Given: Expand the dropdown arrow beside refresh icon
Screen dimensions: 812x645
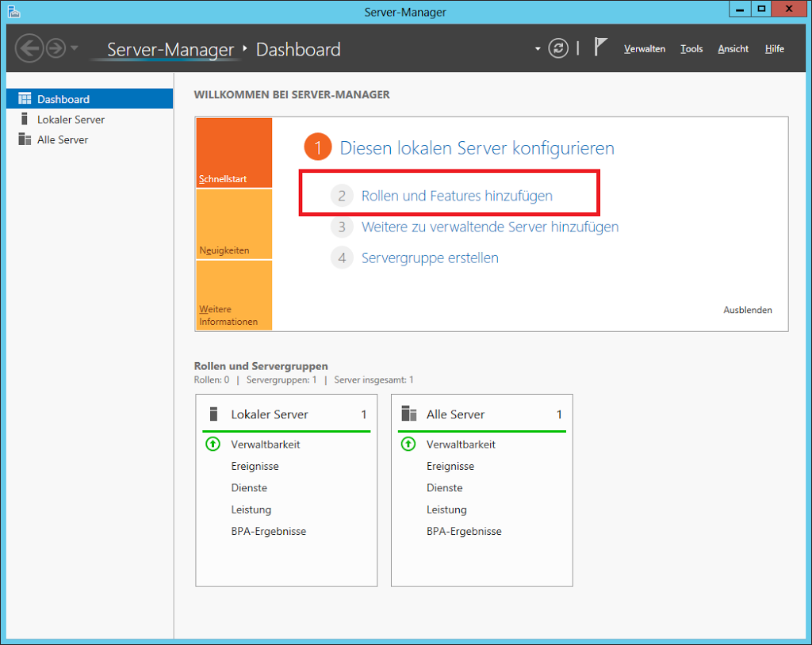Looking at the screenshot, I should (538, 48).
